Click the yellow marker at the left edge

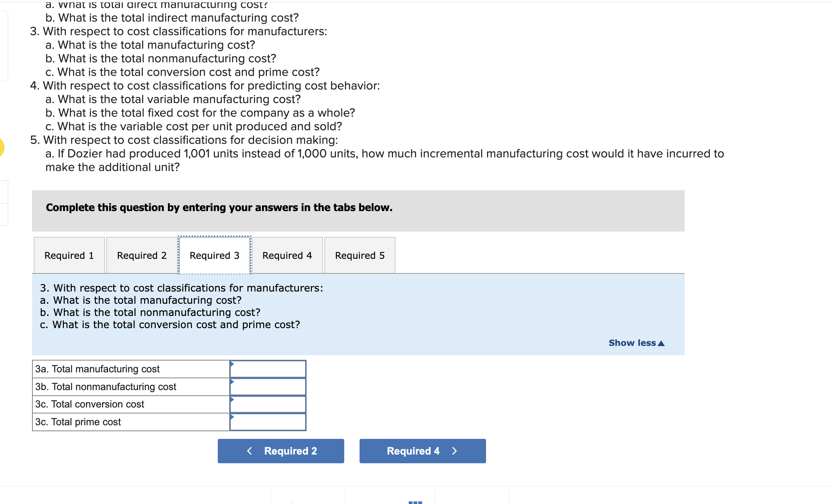(1, 147)
